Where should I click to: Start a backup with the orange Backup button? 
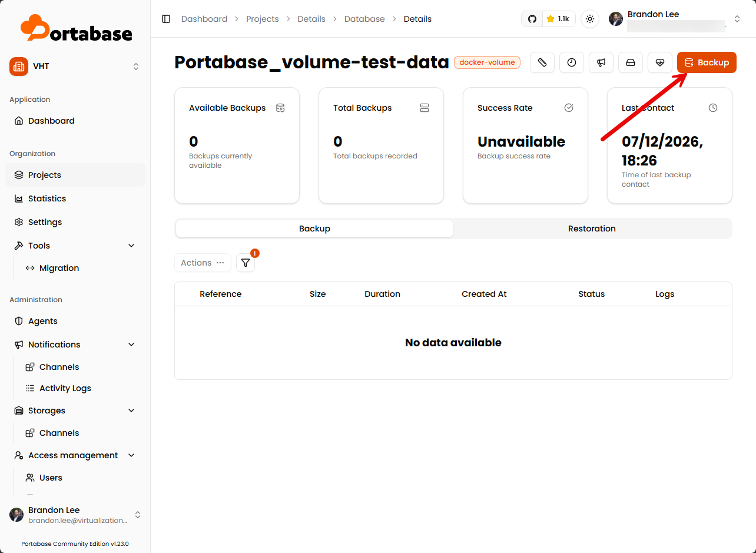707,62
